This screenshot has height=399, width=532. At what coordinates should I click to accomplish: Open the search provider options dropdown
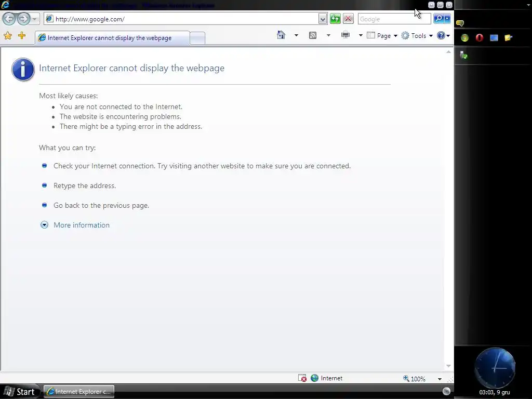click(447, 19)
